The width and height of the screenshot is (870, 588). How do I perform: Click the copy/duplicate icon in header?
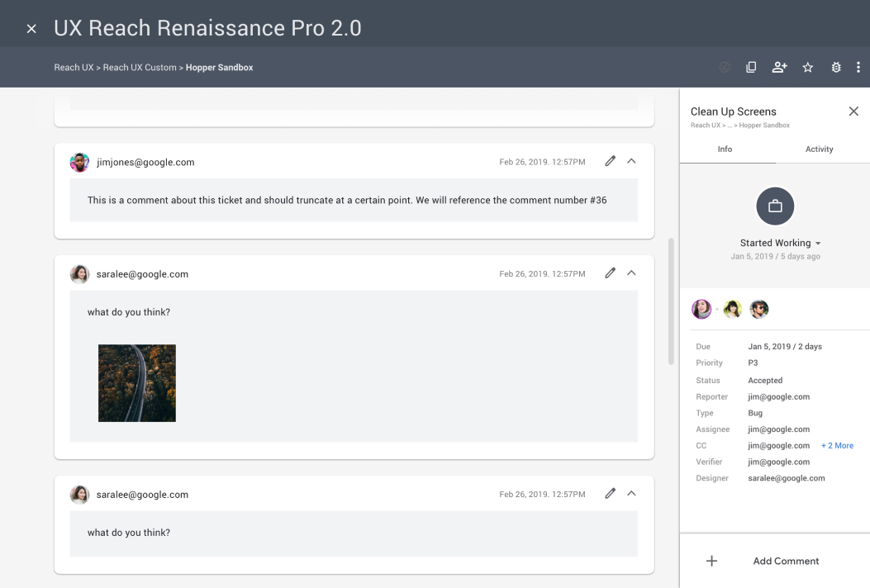point(751,68)
